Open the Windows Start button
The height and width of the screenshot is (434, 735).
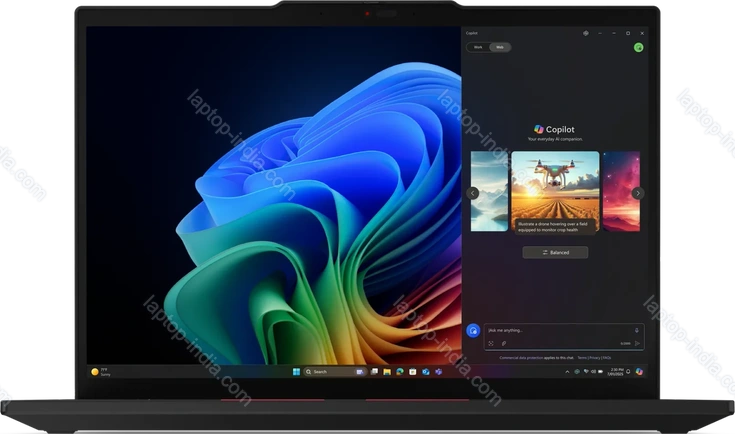(295, 371)
